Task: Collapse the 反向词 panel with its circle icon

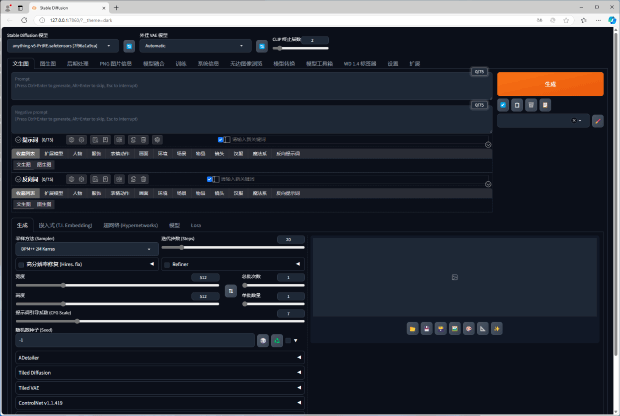Action: point(18,179)
